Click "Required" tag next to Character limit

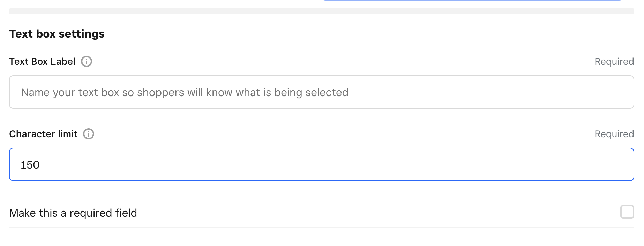[614, 134]
